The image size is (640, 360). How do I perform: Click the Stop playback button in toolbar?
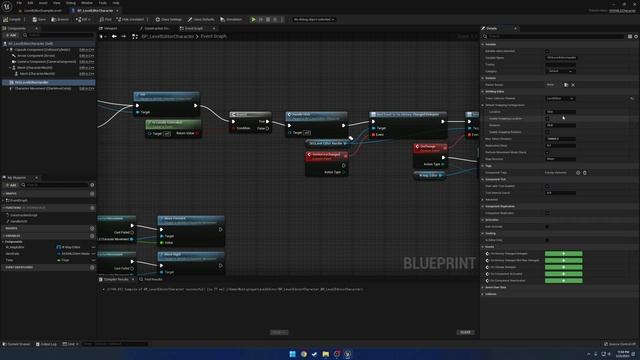(x=268, y=19)
